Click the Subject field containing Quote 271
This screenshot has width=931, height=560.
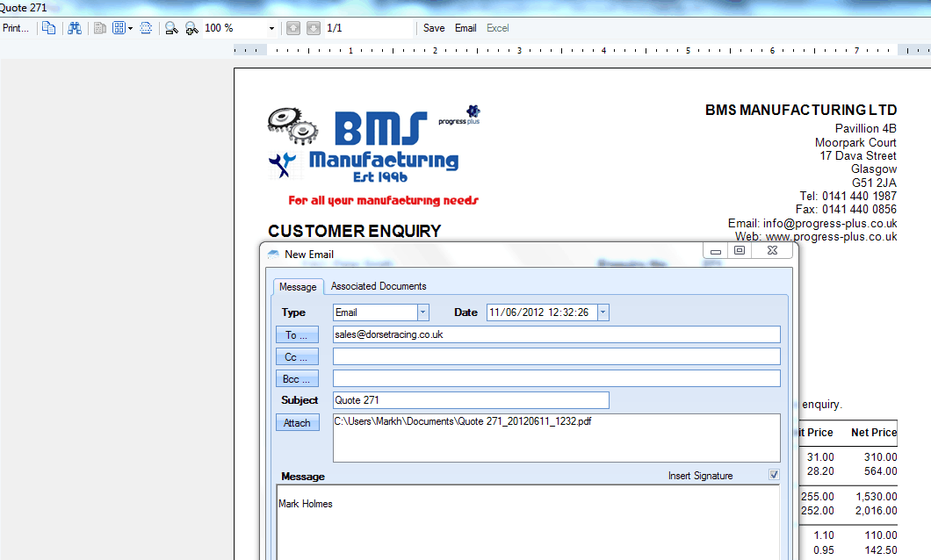[470, 400]
